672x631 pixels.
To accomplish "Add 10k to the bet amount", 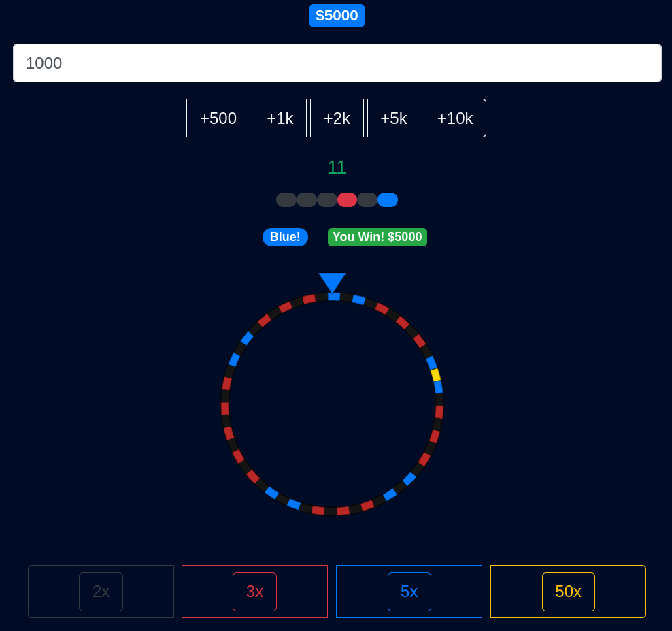I will click(x=455, y=118).
